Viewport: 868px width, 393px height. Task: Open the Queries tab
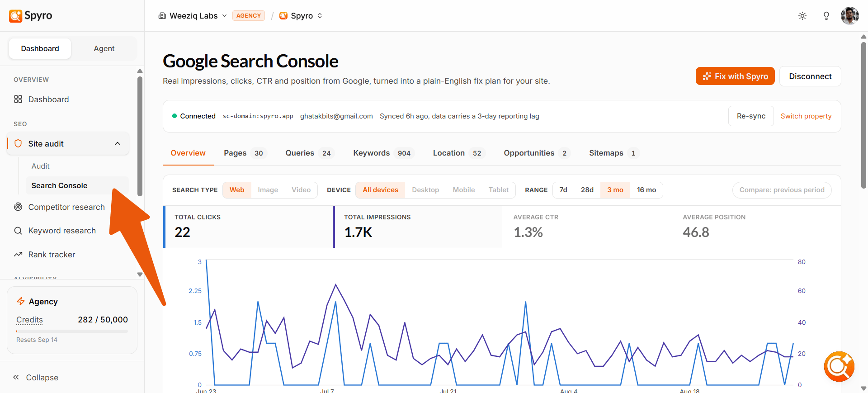click(309, 153)
